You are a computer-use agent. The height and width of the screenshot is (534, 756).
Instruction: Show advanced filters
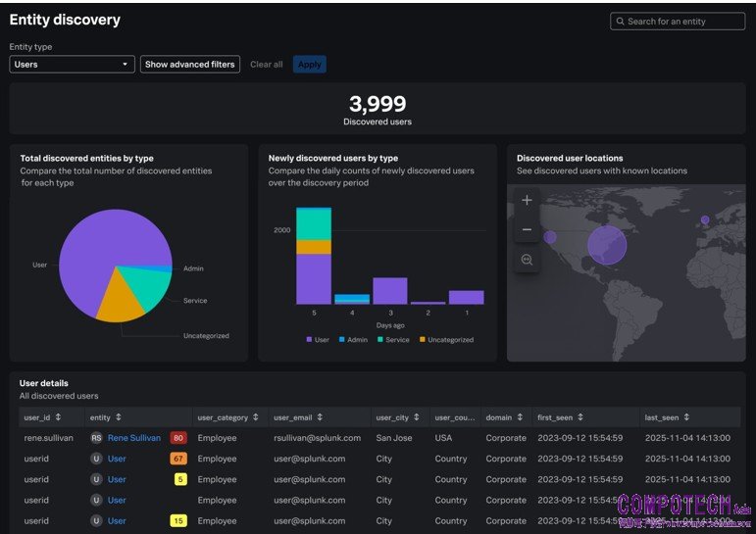[189, 65]
